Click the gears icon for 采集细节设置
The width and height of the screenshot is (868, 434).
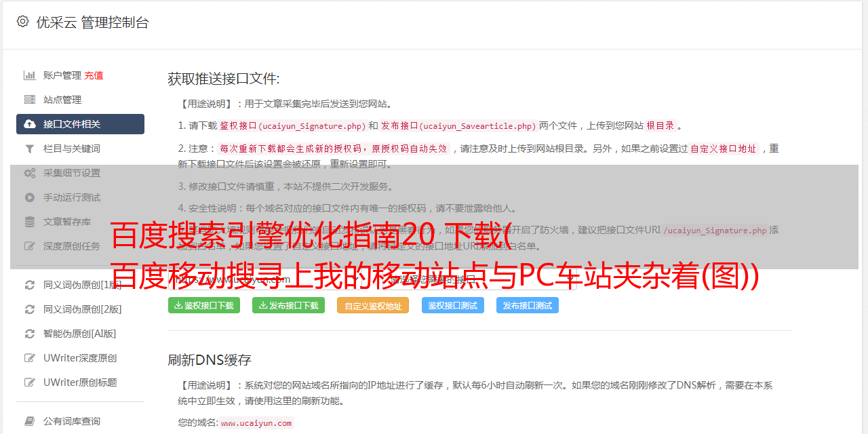click(x=30, y=173)
